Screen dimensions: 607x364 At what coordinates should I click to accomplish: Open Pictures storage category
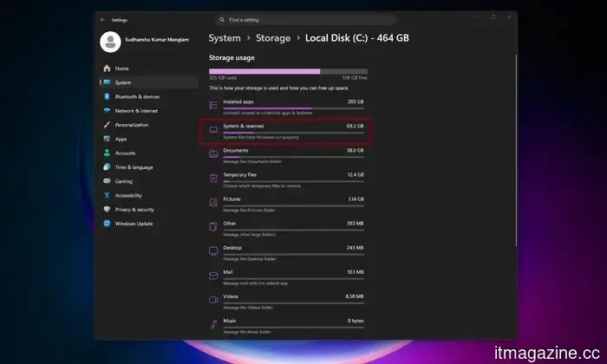point(286,205)
